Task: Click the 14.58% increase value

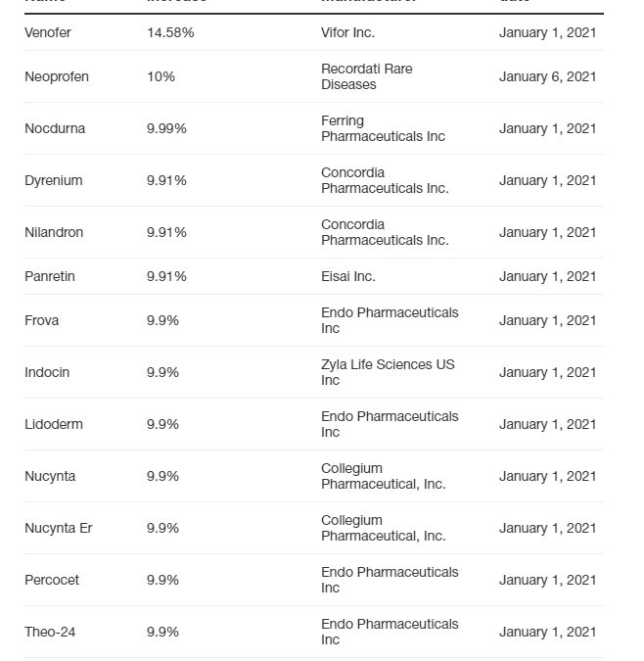Action: pos(170,32)
